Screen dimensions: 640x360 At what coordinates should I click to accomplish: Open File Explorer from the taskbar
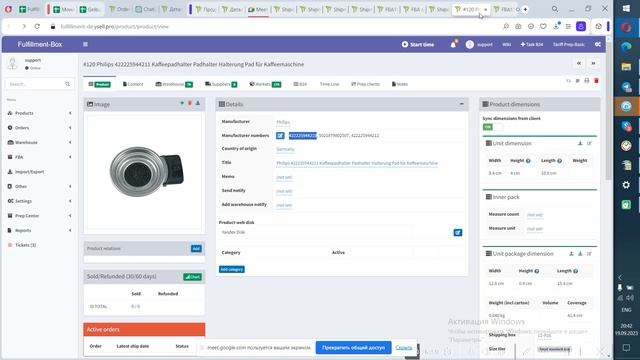(627, 67)
